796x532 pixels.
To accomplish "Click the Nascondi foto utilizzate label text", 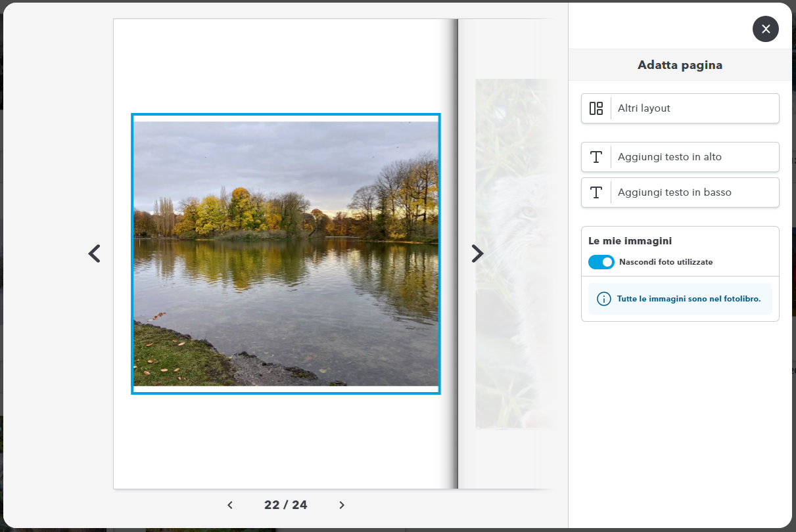I will [x=666, y=262].
